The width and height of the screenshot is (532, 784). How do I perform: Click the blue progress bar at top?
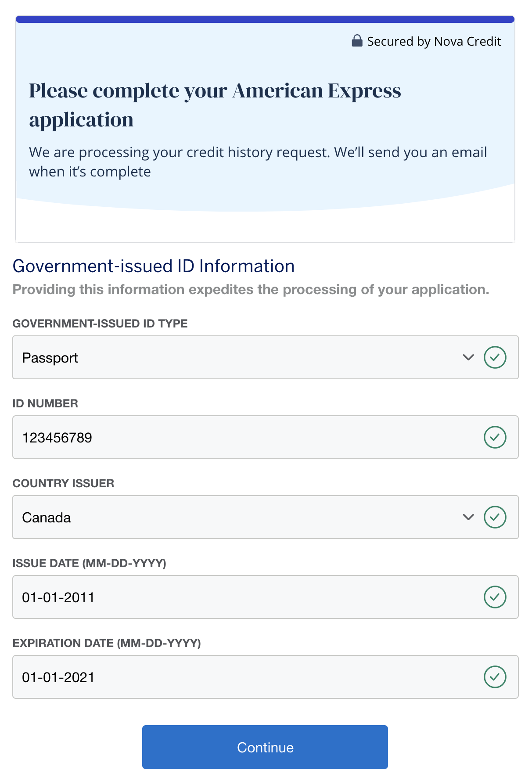click(265, 19)
